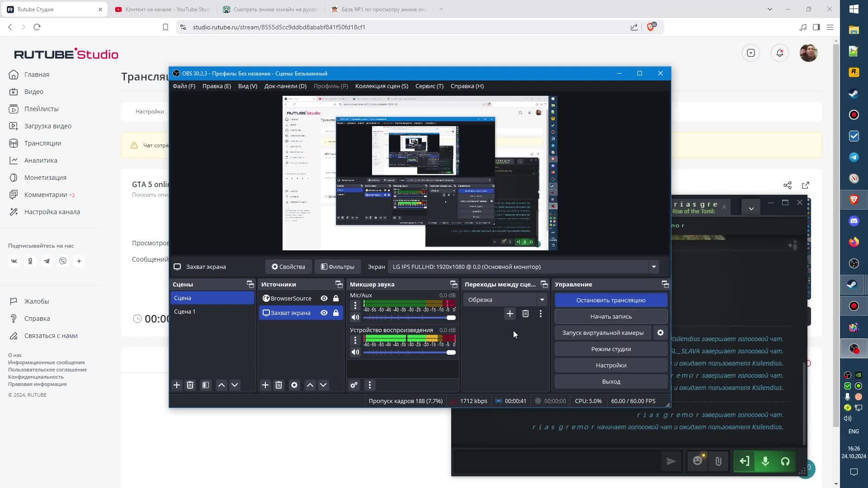Image resolution: width=868 pixels, height=488 pixels.
Task: Click the Начать запись button
Action: [x=611, y=316]
